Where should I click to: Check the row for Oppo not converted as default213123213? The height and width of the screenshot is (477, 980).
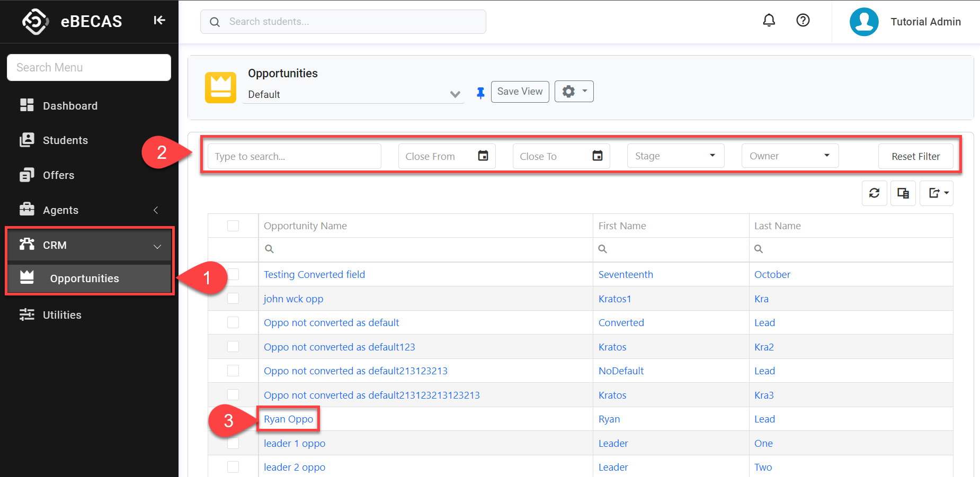(x=233, y=371)
